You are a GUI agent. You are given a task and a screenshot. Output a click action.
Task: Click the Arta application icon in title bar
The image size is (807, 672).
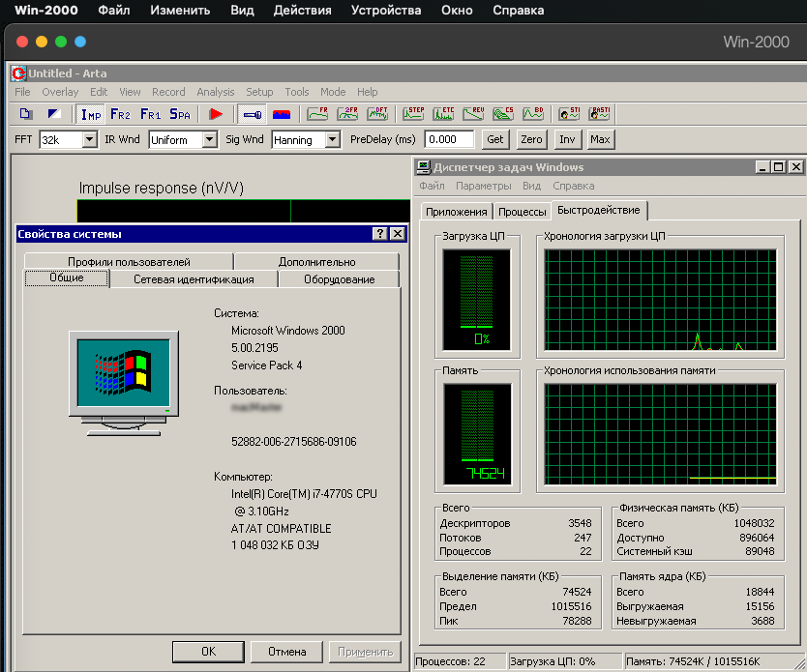[x=18, y=73]
